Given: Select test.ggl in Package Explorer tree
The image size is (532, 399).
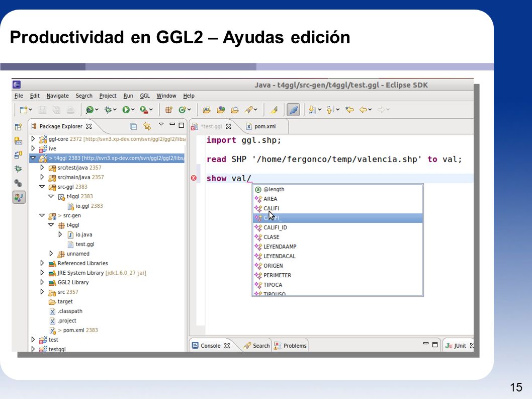Looking at the screenshot, I should pyautogui.click(x=81, y=244).
